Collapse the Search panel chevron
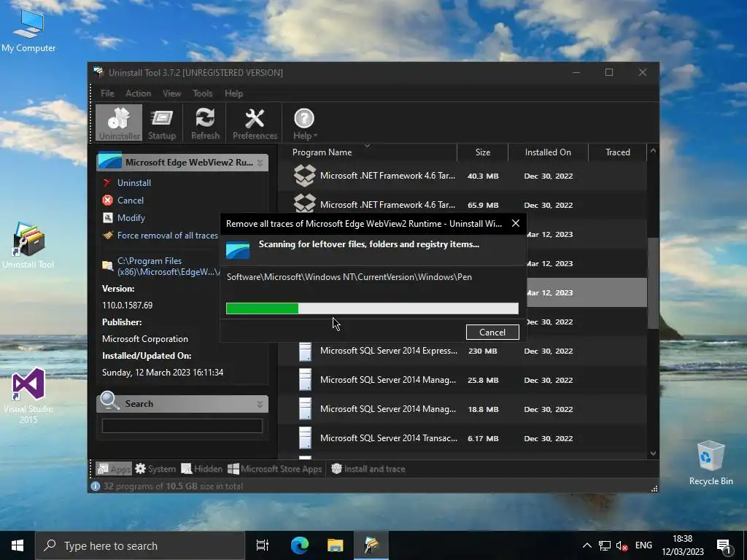Viewport: 747px width, 560px height. pos(260,404)
